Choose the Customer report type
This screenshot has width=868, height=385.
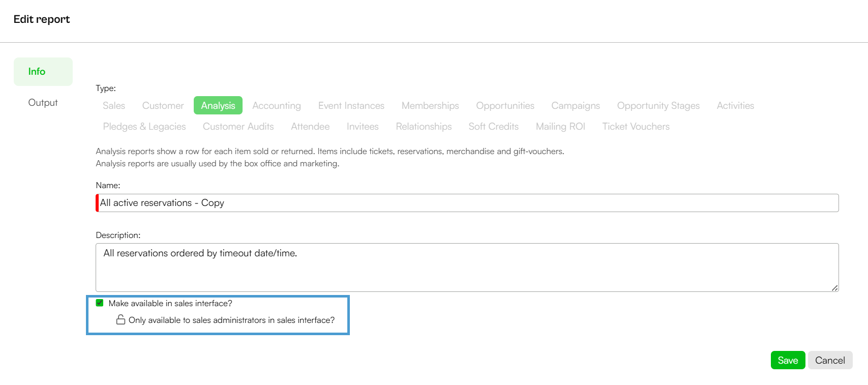point(163,105)
